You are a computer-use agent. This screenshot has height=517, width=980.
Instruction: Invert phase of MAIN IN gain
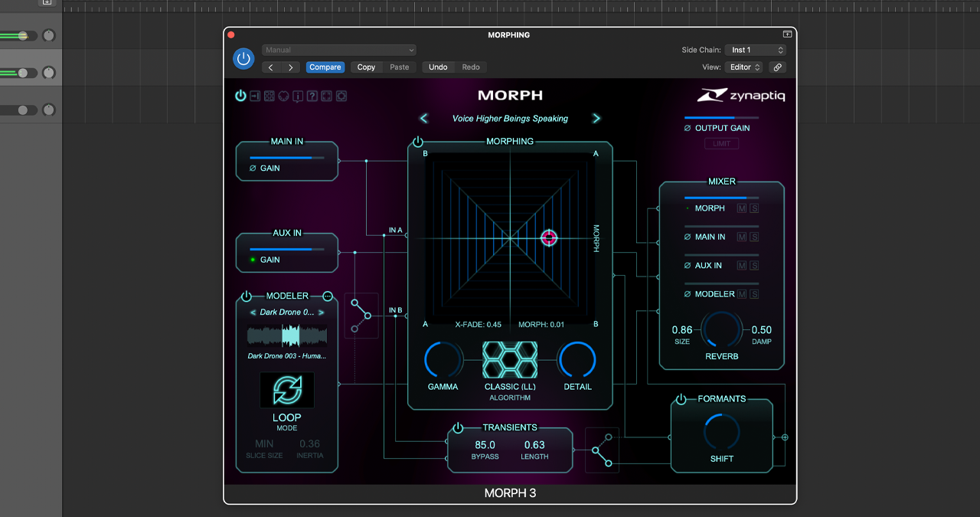pyautogui.click(x=253, y=168)
